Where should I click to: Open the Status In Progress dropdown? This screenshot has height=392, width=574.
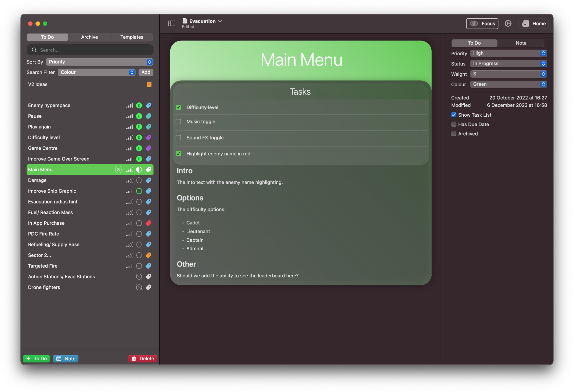tap(508, 64)
